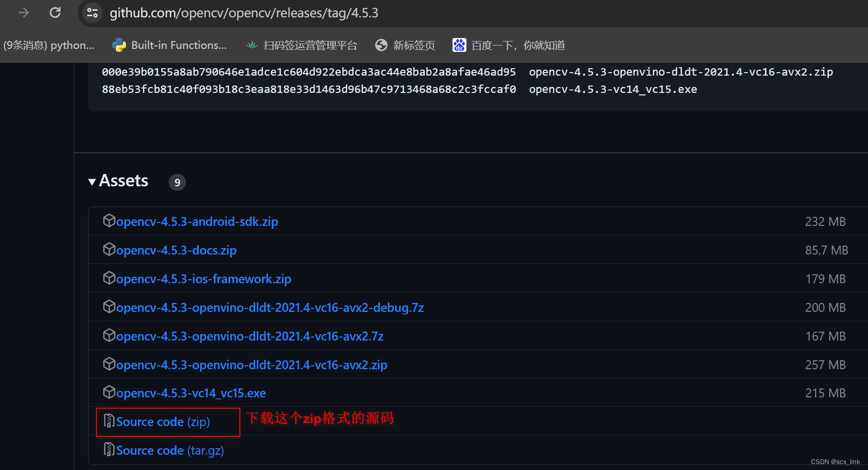Collapse the Assets section triangle
The height and width of the screenshot is (470, 868).
tap(92, 182)
